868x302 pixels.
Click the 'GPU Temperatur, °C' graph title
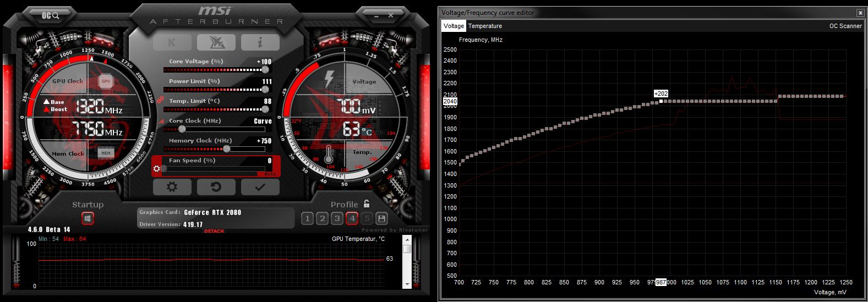click(358, 239)
